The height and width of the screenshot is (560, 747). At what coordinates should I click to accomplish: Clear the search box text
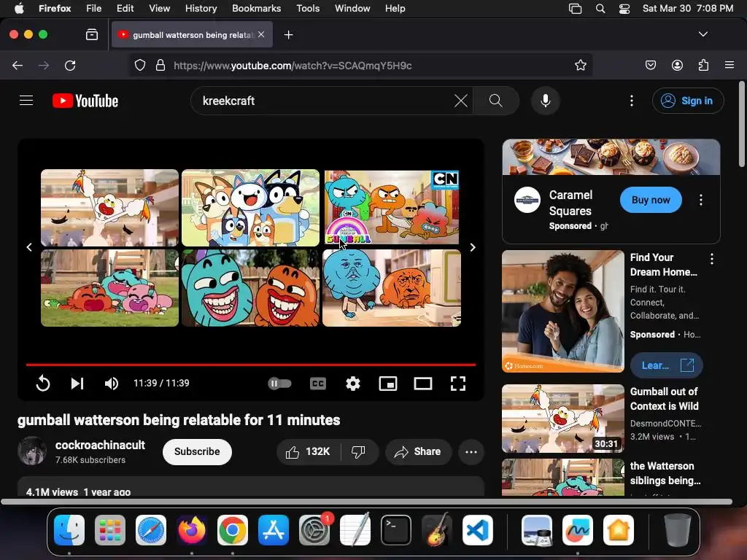461,101
